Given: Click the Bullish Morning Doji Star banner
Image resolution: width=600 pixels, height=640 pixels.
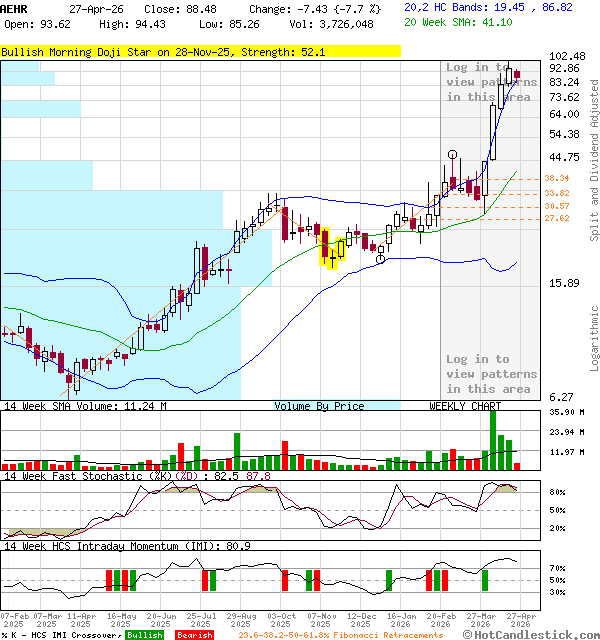Looking at the screenshot, I should pos(200,50).
